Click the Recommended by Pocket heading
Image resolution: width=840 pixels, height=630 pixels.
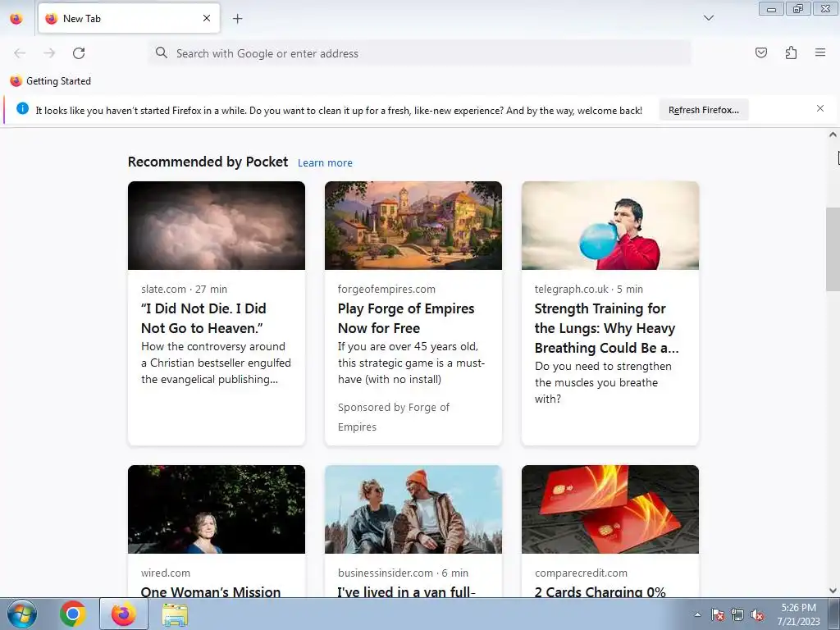point(208,162)
